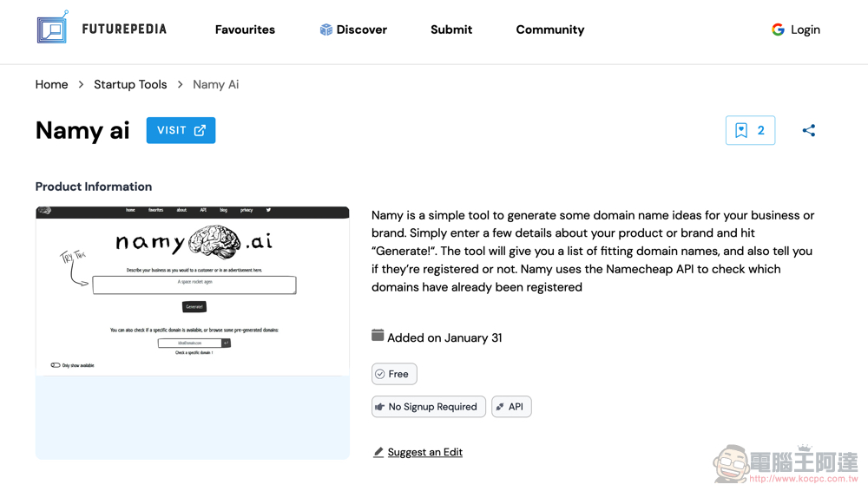Go to Startup Tools breadcrumb link
This screenshot has height=491, width=868.
[130, 85]
